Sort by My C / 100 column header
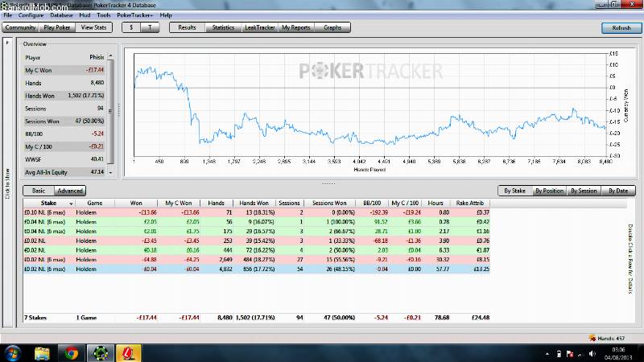The height and width of the screenshot is (362, 644). pos(405,204)
